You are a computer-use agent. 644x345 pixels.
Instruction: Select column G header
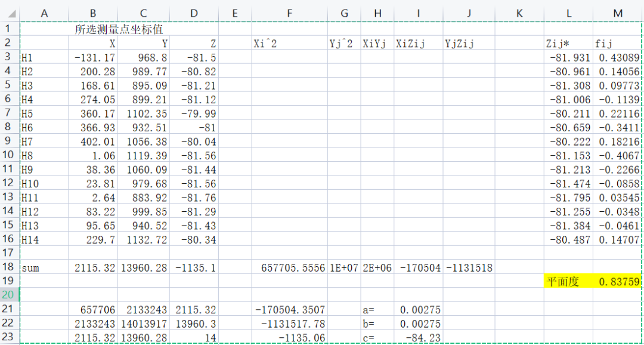[343, 13]
